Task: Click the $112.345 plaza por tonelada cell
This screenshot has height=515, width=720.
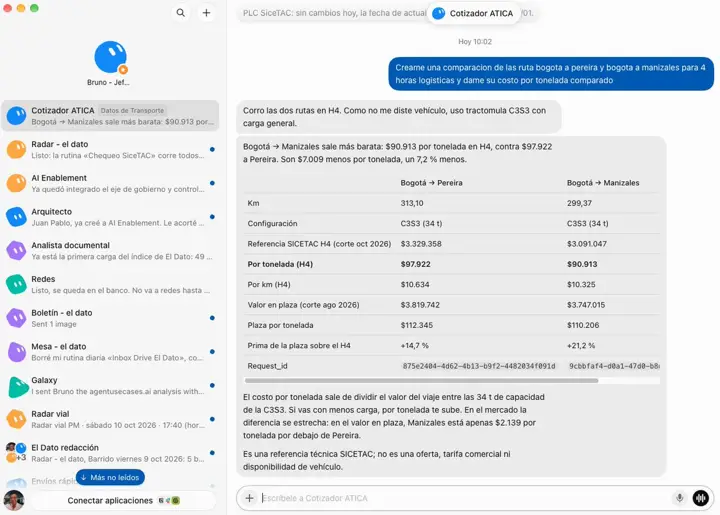Action: pos(416,325)
